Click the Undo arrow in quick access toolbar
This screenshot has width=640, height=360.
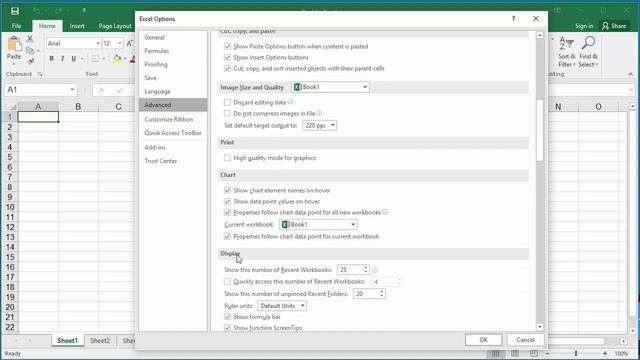point(37,11)
